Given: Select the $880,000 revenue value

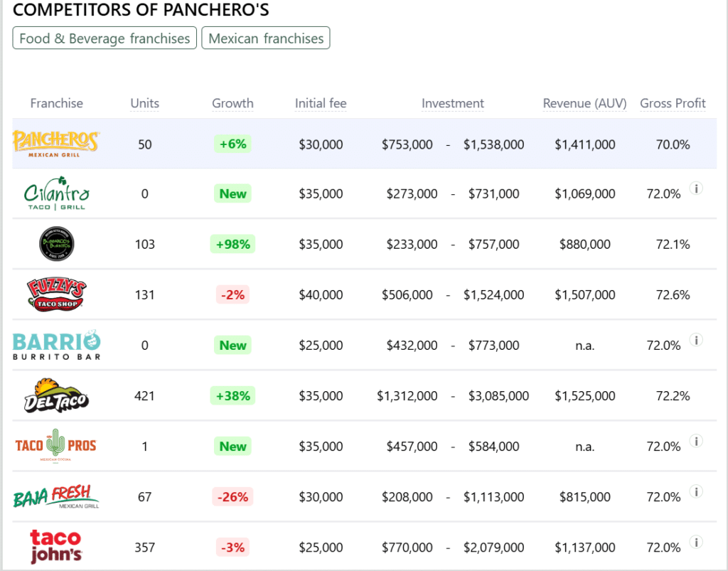Looking at the screenshot, I should [585, 244].
